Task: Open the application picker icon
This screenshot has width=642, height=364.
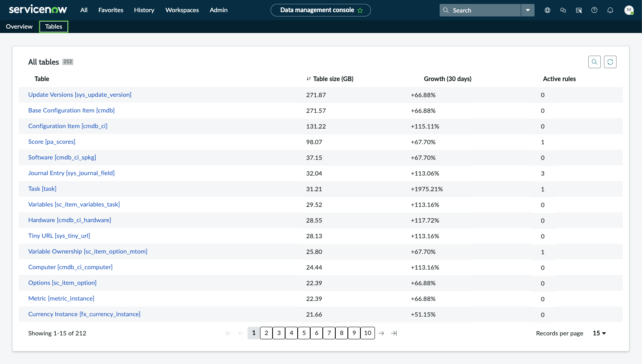Action: (579, 10)
